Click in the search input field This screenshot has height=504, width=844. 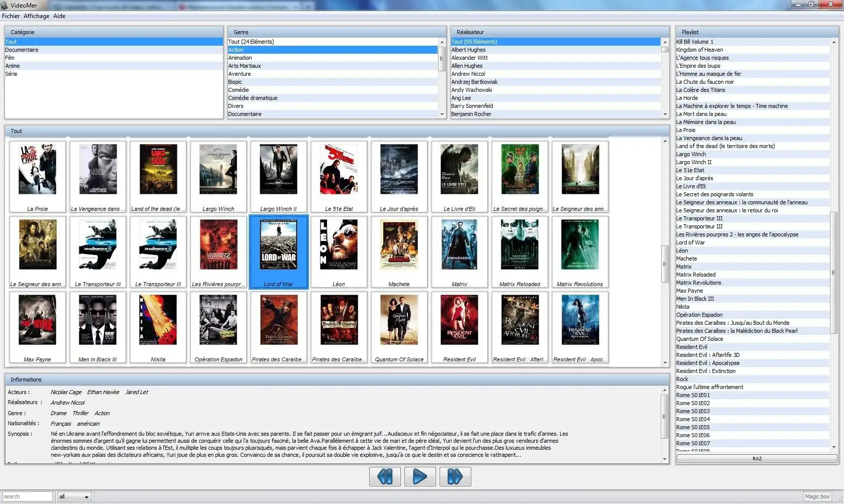coord(27,496)
